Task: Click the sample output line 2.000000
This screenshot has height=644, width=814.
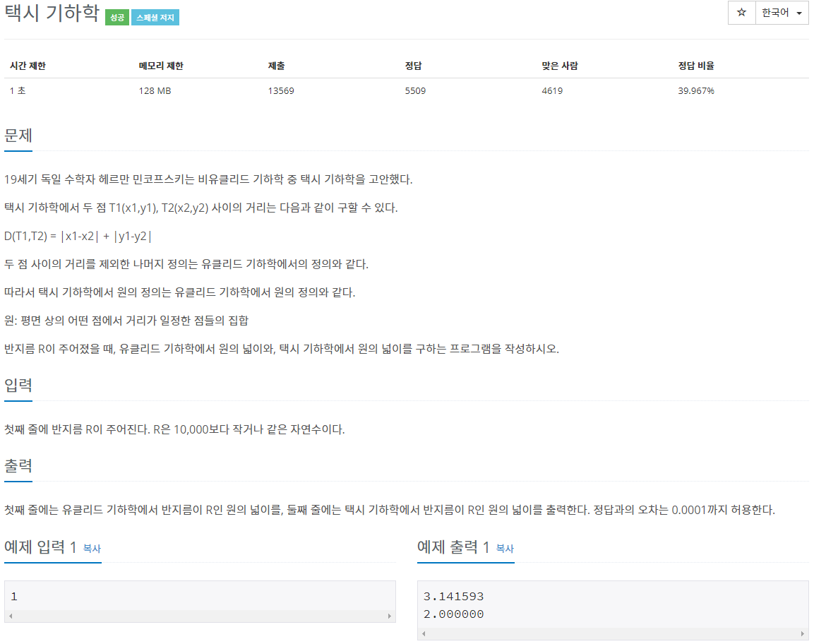Action: coord(454,614)
